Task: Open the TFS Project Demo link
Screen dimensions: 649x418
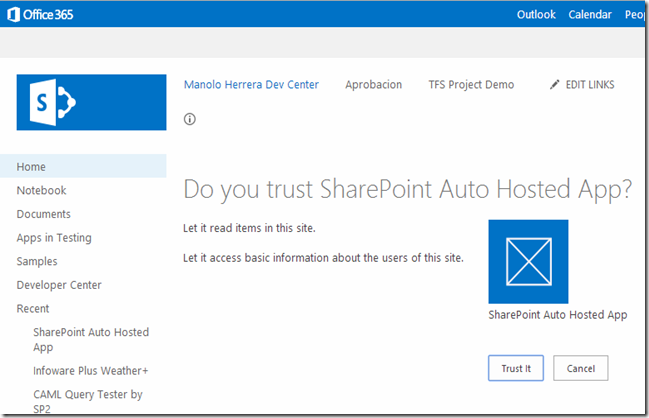Action: [x=471, y=84]
